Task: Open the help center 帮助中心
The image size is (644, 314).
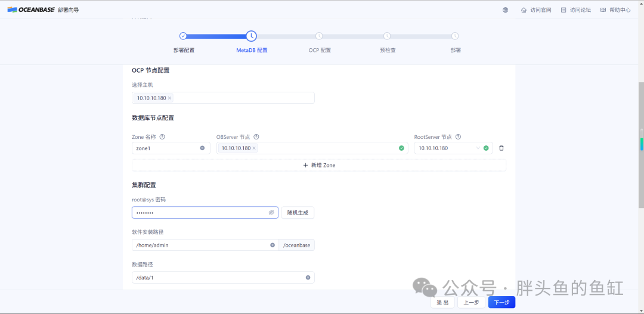Action: tap(615, 10)
